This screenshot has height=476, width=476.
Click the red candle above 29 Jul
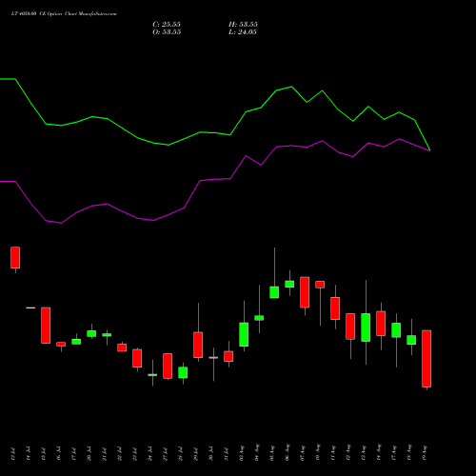coord(198,345)
